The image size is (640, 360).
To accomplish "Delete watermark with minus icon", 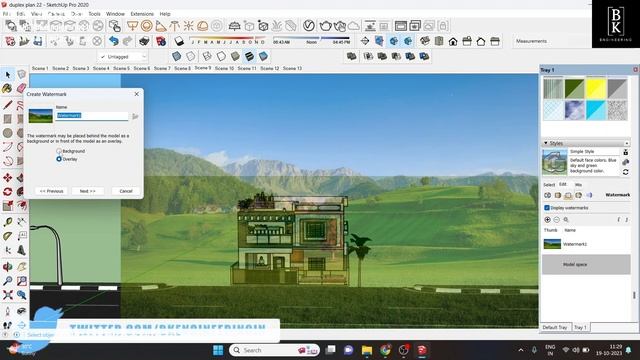I will coord(557,220).
